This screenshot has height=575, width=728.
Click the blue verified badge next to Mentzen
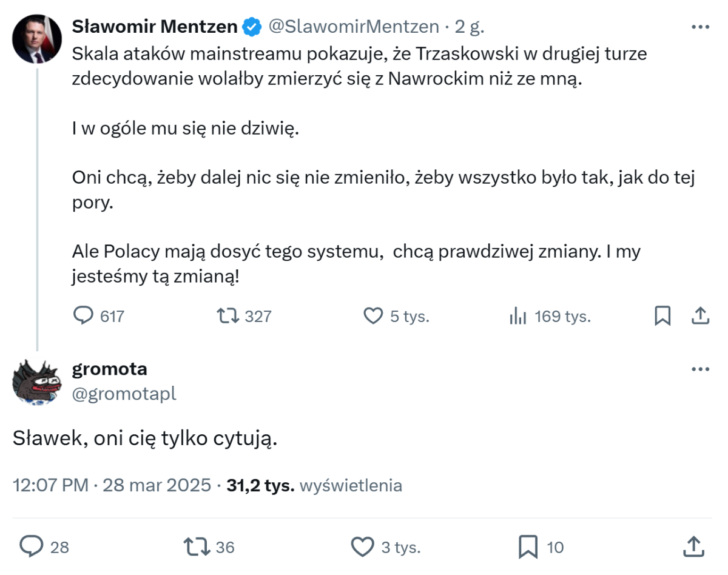252,27
